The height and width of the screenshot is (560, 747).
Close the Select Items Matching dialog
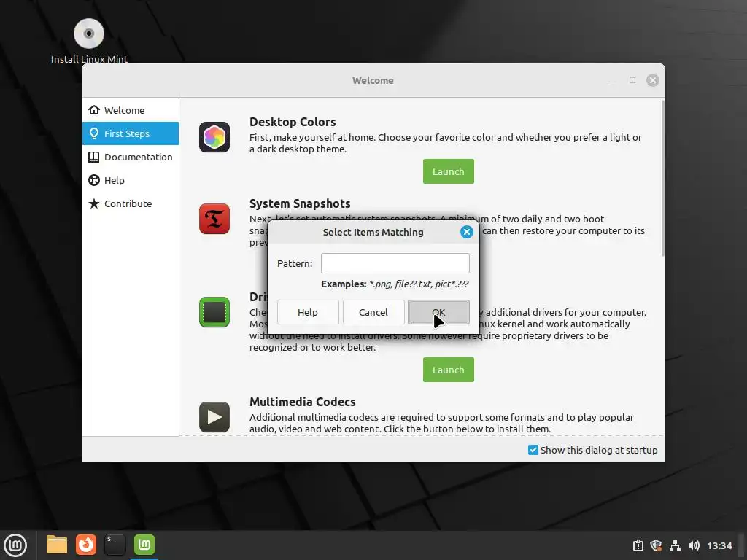click(466, 232)
